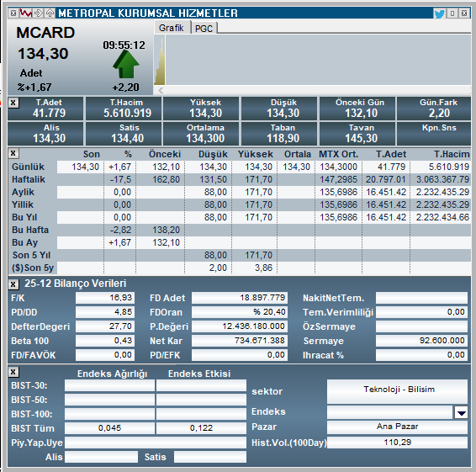476x472 pixels.
Task: Click the X icon left of chart icon
Action: [x=13, y=13]
